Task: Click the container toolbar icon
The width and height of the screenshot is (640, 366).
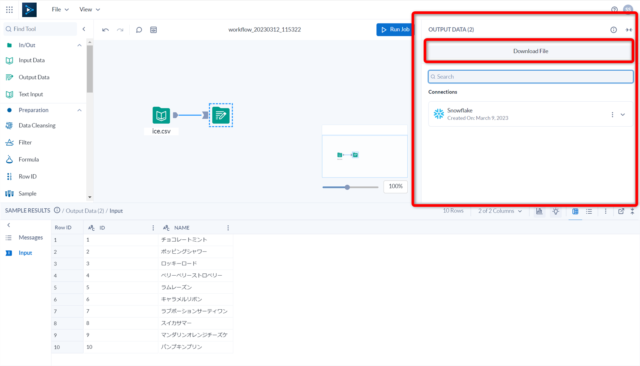Action: click(153, 30)
